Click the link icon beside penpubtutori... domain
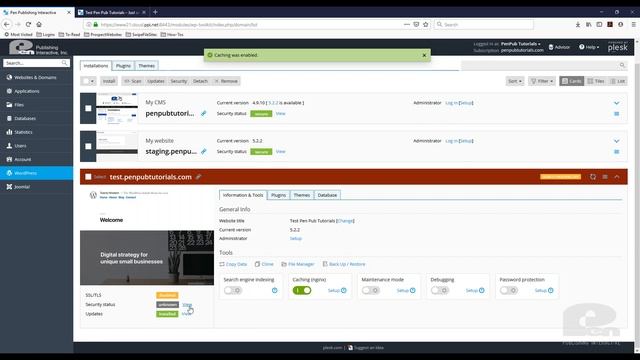The image size is (640, 360). (x=204, y=113)
